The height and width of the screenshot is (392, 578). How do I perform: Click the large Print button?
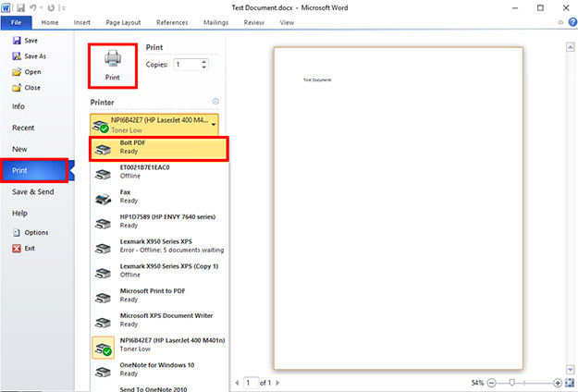tap(113, 66)
